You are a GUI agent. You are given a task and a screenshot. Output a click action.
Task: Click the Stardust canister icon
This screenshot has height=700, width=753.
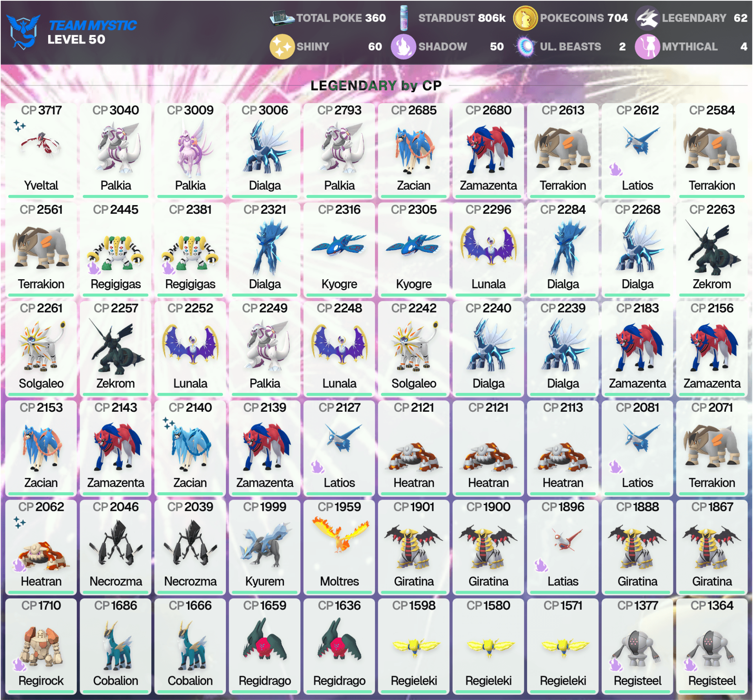404,18
